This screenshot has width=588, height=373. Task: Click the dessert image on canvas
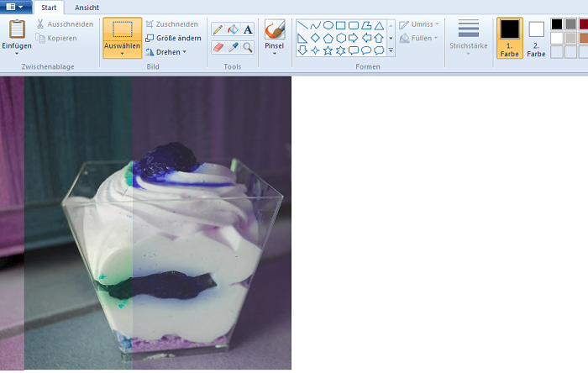coord(145,223)
